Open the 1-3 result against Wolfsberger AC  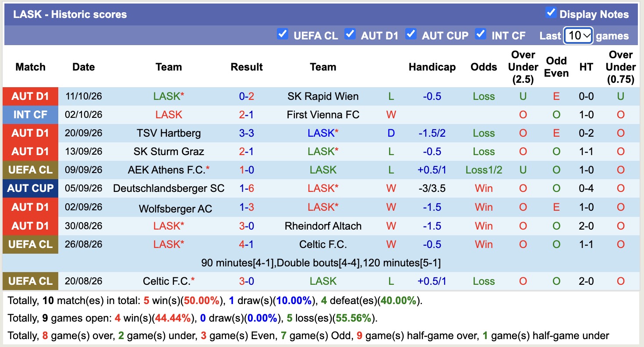click(247, 207)
